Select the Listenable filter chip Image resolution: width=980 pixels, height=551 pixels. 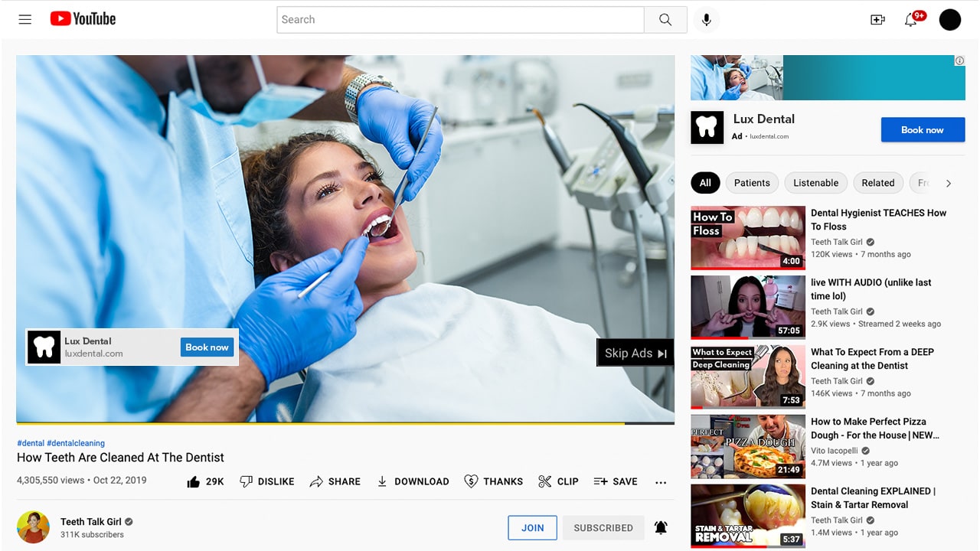[815, 183]
